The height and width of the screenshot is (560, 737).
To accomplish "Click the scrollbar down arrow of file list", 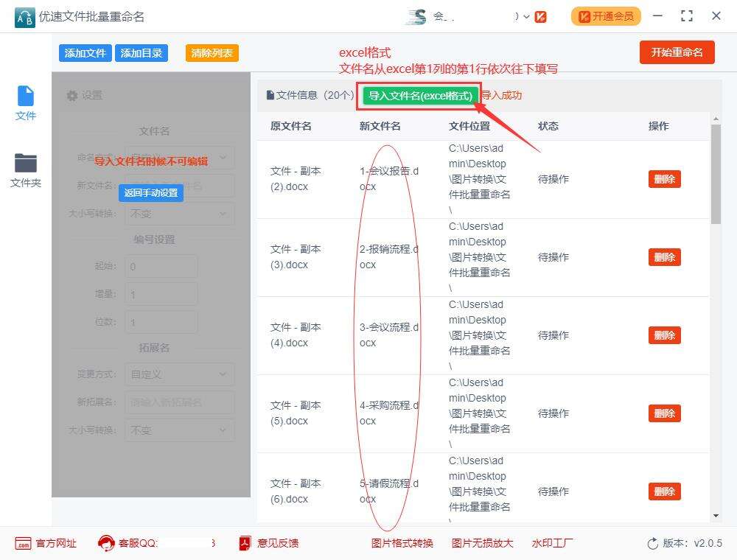I will (x=716, y=516).
